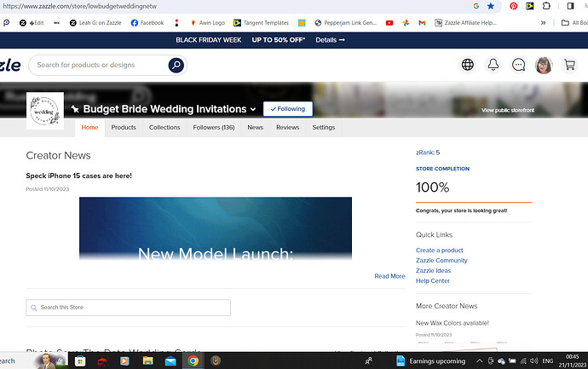Toggle the Following button
Viewport: 588px width, 369px height.
pos(288,109)
